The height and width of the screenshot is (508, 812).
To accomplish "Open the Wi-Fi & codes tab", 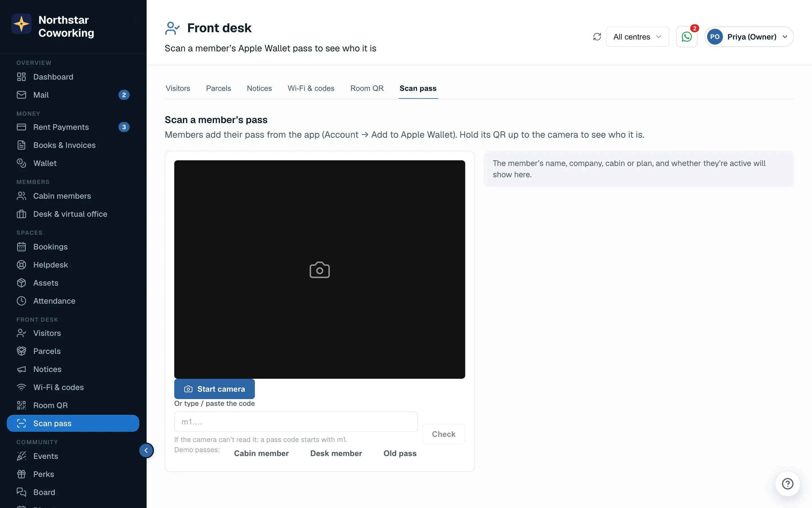I will pos(311,88).
